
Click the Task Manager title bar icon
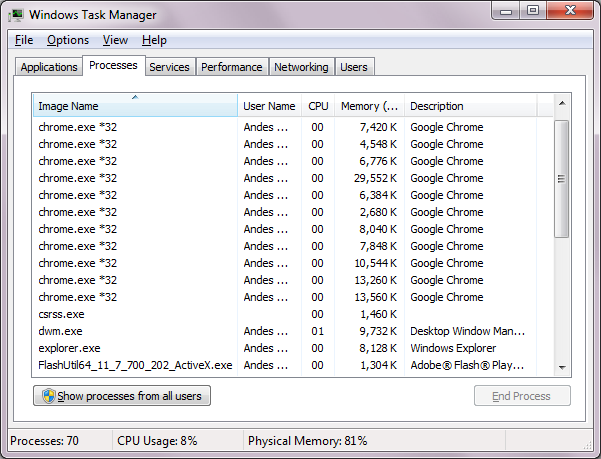17,13
